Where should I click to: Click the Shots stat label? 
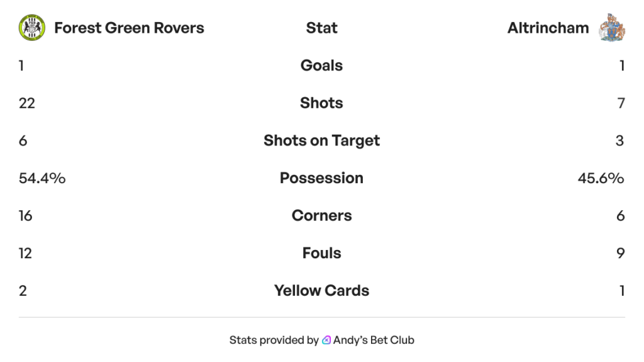pyautogui.click(x=321, y=103)
